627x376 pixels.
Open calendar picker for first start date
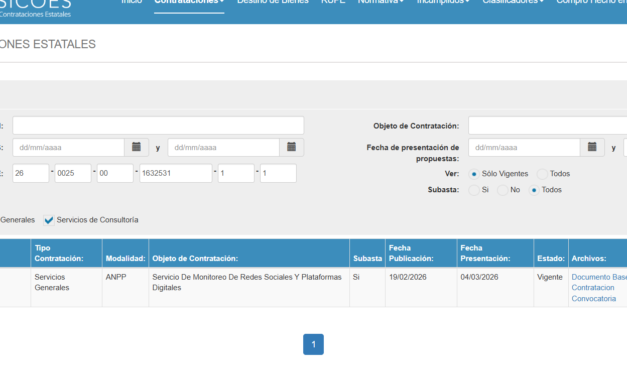136,147
